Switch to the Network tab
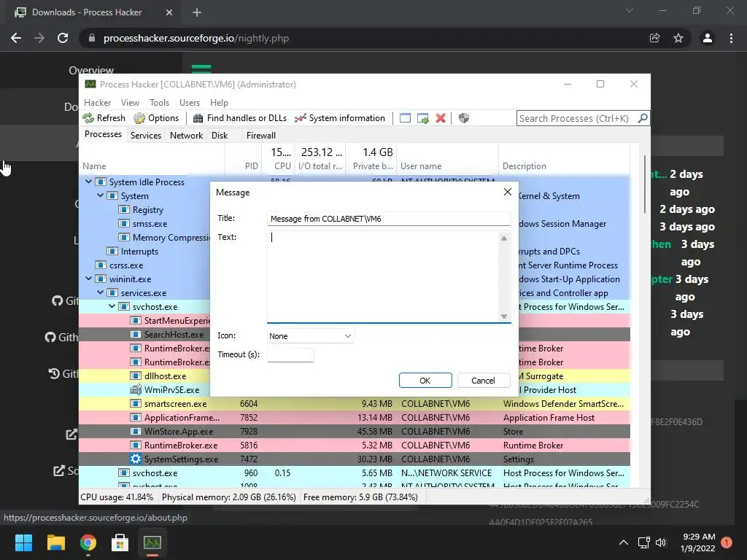 pos(186,135)
